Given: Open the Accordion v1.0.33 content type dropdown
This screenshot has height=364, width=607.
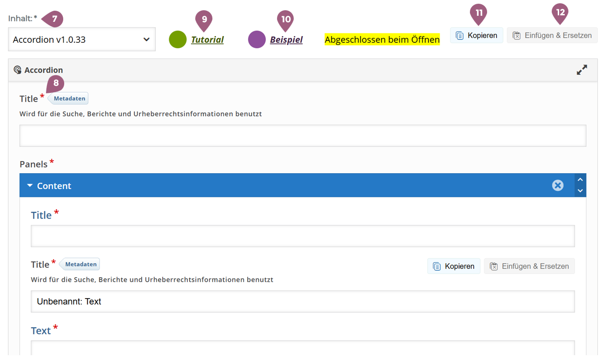Looking at the screenshot, I should 82,39.
